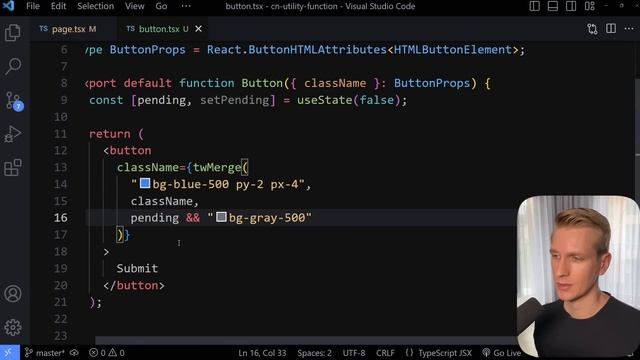Viewport: 640px width, 360px height.
Task: Expand hidden menu items ellipsis
Action: [x=186, y=6]
